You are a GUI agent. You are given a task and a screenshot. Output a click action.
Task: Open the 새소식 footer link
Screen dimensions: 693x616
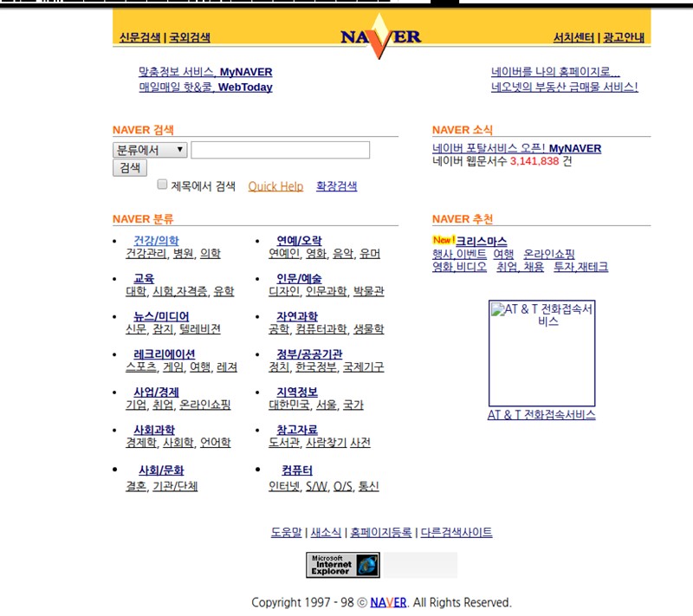pos(327,533)
